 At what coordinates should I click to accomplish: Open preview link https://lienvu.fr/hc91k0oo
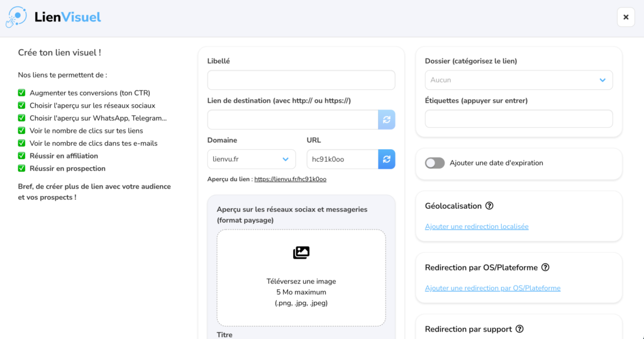[x=291, y=179]
